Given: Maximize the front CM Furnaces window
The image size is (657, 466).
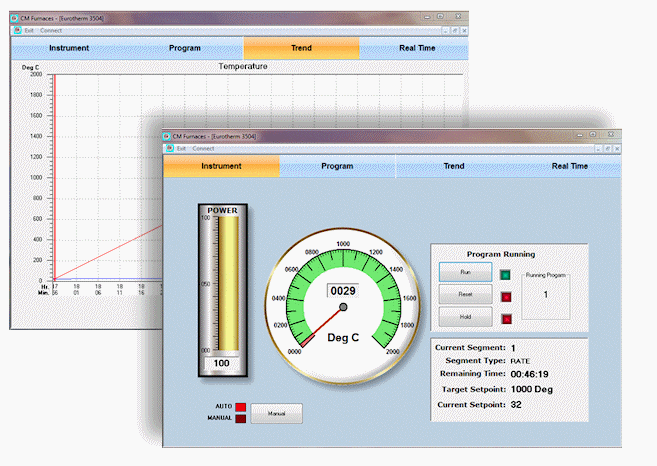Looking at the screenshot, I should point(593,135).
